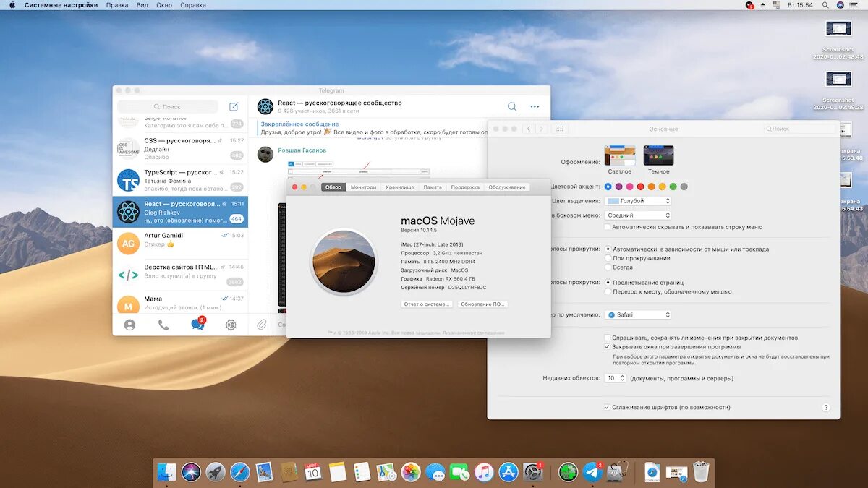Click 'Отчет о системе...' button
Screen dimensions: 868x488
[427, 304]
